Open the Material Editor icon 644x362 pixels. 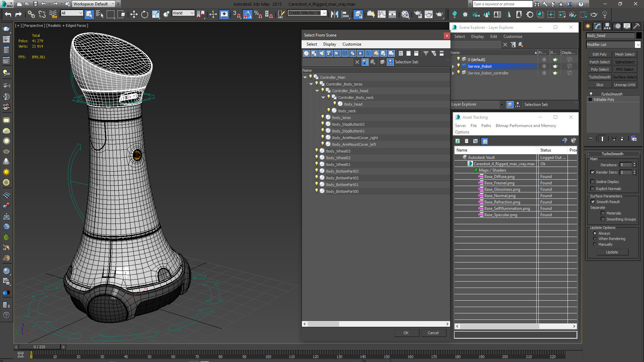405,14
